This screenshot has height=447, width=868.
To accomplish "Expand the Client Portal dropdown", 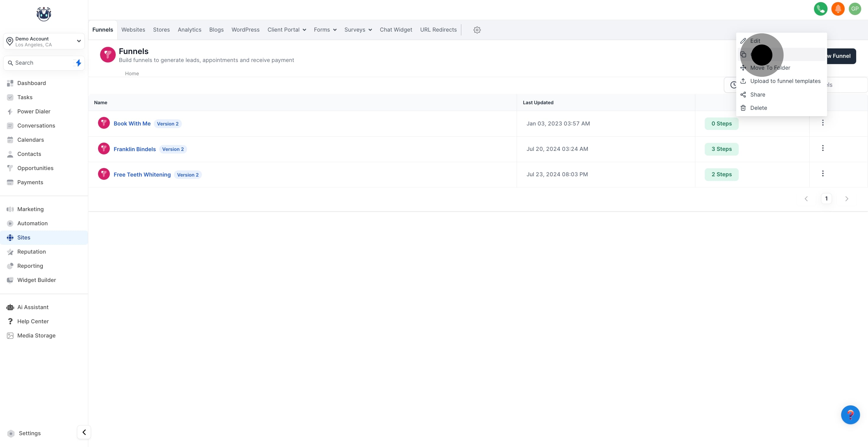I will click(x=286, y=30).
